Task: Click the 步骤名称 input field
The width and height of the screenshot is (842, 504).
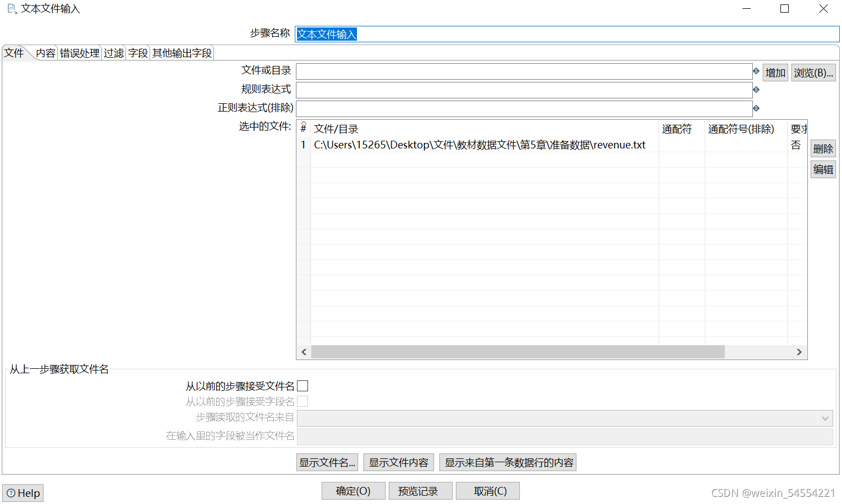Action: pos(567,34)
